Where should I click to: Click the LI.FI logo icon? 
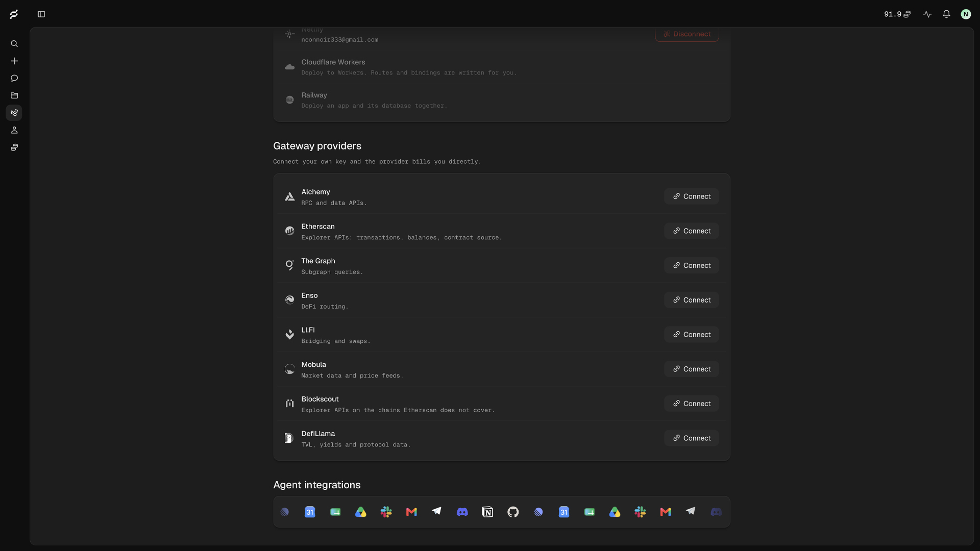[x=290, y=335]
